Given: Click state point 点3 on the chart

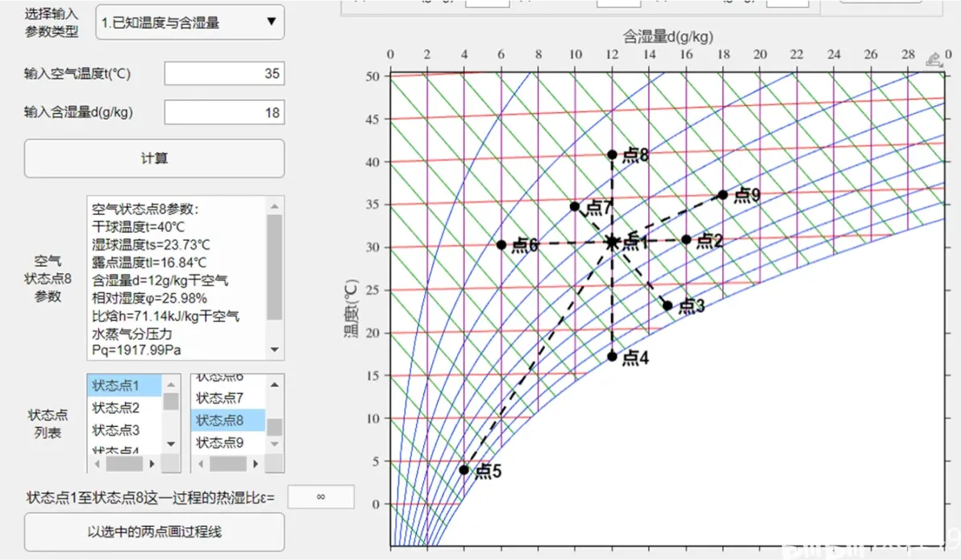Looking at the screenshot, I should coord(668,305).
